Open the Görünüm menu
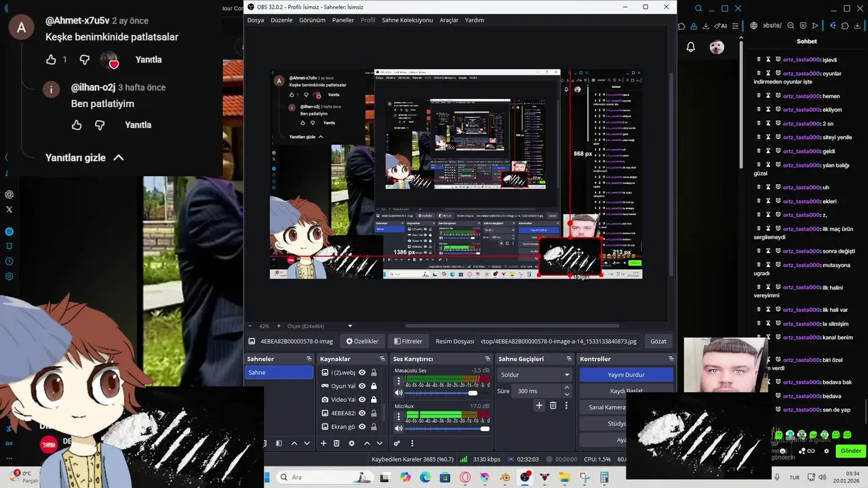Image resolution: width=868 pixels, height=488 pixels. pos(313,20)
